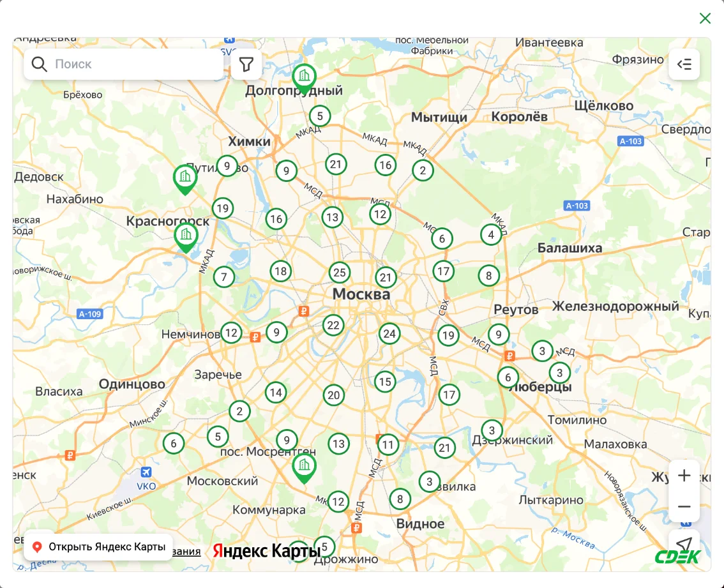Image resolution: width=724 pixels, height=588 pixels.
Task: Expand the cluster marked 15
Action: pos(385,382)
